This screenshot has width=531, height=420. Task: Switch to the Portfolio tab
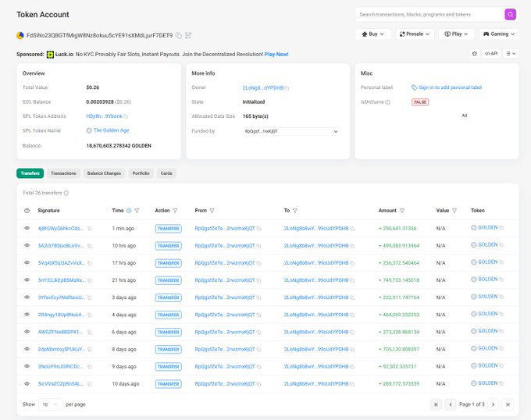(141, 173)
